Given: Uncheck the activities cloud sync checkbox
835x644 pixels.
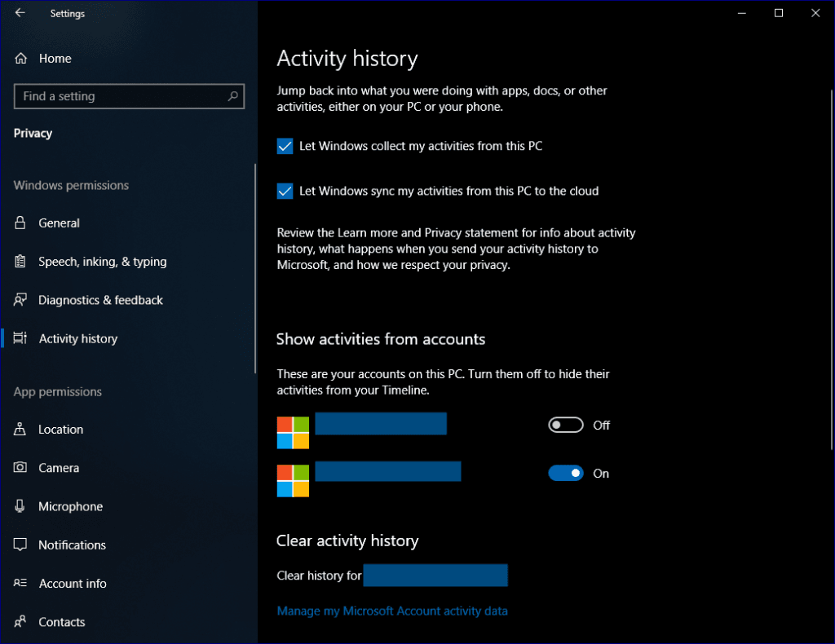Looking at the screenshot, I should click(285, 191).
